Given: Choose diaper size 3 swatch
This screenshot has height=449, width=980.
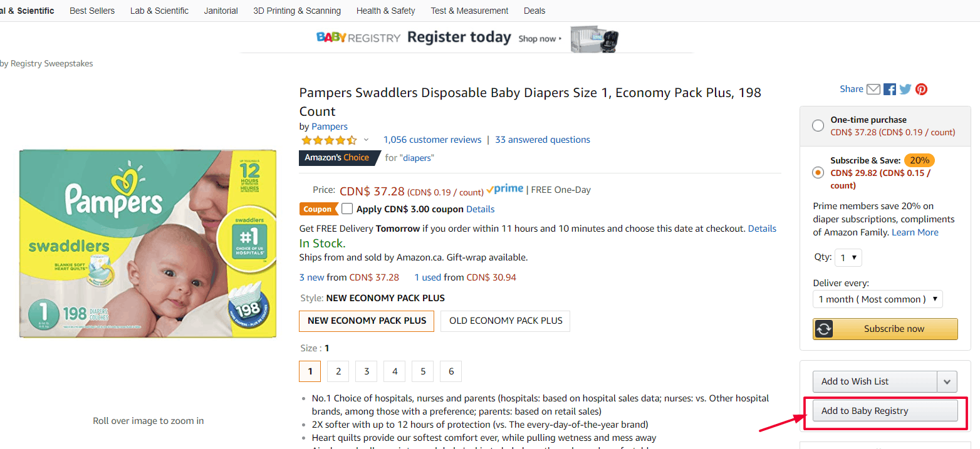Looking at the screenshot, I should (x=367, y=371).
